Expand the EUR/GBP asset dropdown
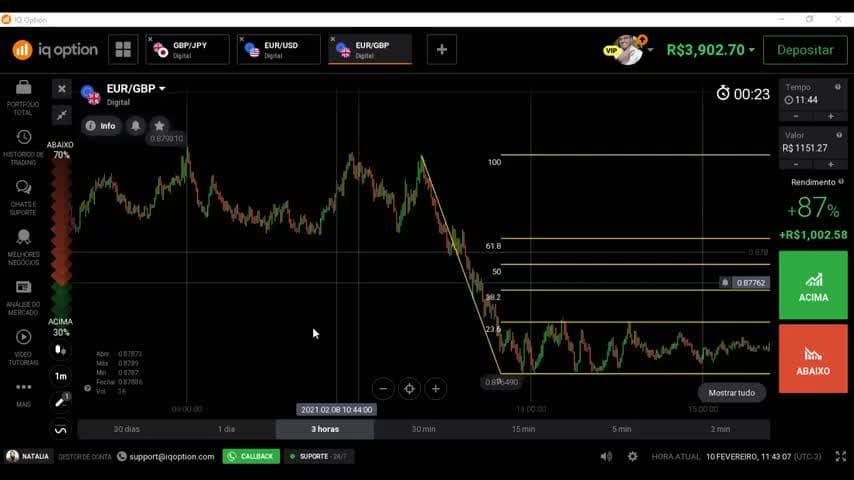 tap(162, 89)
